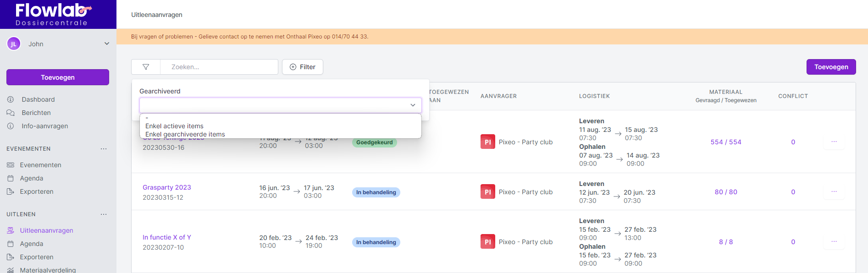Viewport: 868px width, 273px height.
Task: Click John's JL avatar
Action: (x=14, y=44)
